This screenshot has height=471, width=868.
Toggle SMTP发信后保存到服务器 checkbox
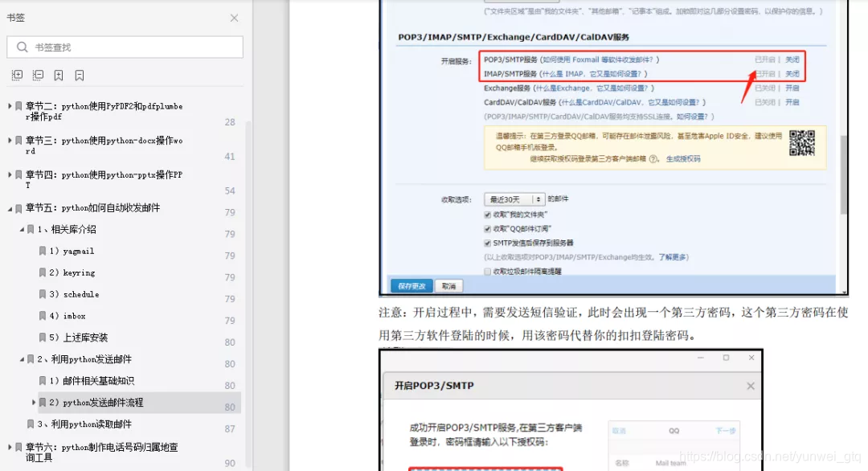click(488, 243)
